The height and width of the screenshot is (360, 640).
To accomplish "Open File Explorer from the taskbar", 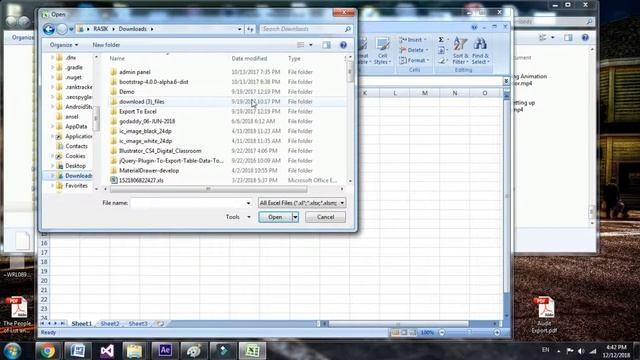I will pos(135,351).
